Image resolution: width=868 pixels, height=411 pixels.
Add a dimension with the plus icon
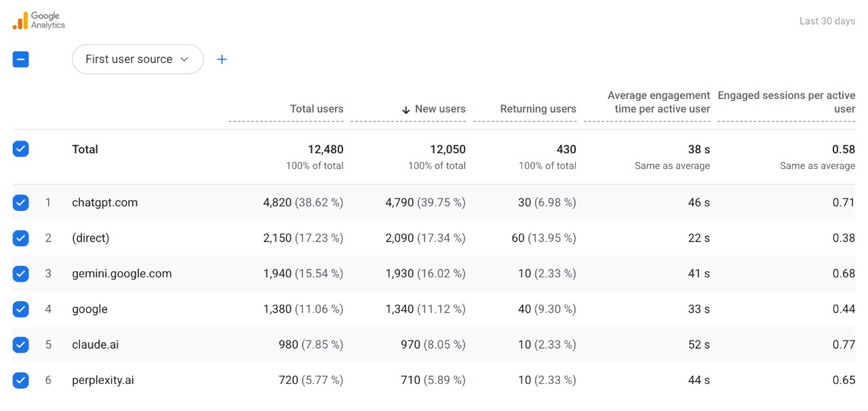tap(222, 59)
